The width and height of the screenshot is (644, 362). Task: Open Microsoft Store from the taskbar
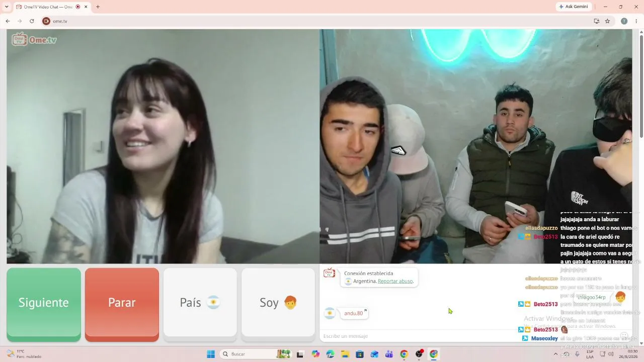tap(359, 354)
